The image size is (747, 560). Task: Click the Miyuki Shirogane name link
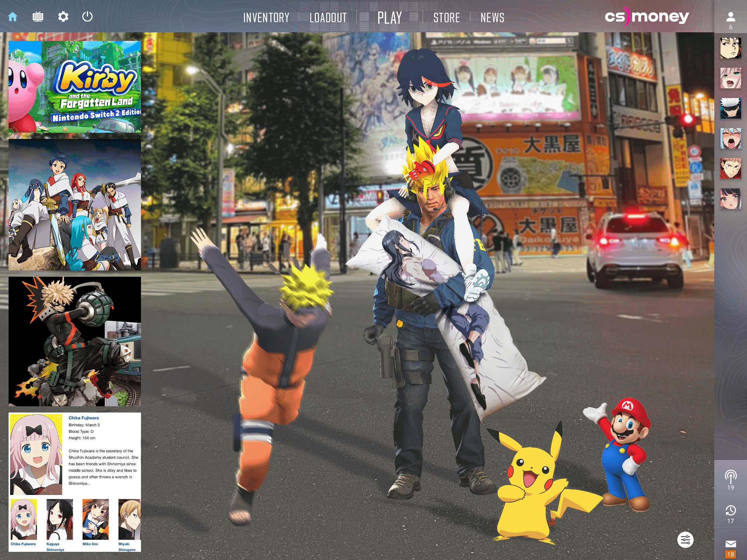click(x=127, y=547)
